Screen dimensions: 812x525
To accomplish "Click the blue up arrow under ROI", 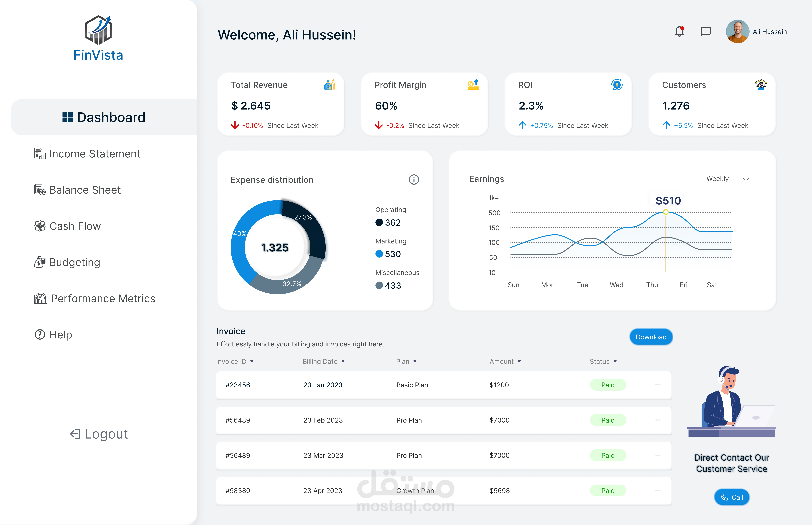I will point(522,125).
